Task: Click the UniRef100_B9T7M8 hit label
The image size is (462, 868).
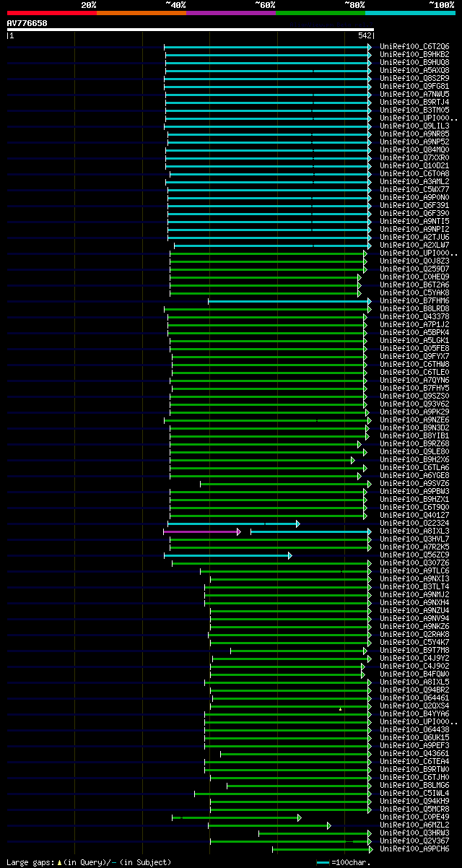Action: [415, 651]
